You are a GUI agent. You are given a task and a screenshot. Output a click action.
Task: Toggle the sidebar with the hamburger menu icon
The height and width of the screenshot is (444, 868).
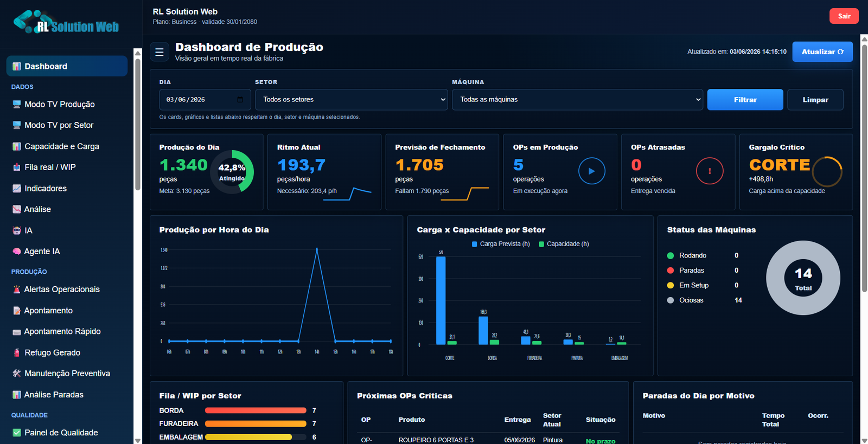159,53
